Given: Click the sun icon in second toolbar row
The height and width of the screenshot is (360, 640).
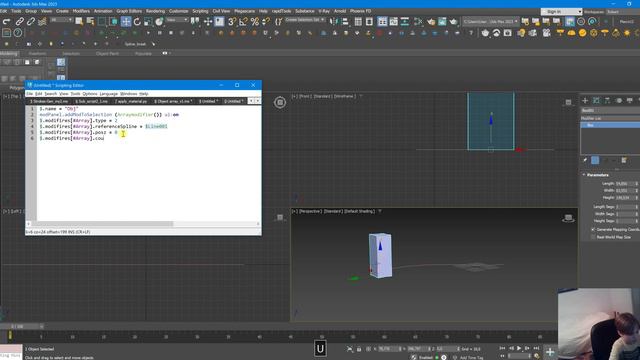Looking at the screenshot, I should click(x=627, y=33).
